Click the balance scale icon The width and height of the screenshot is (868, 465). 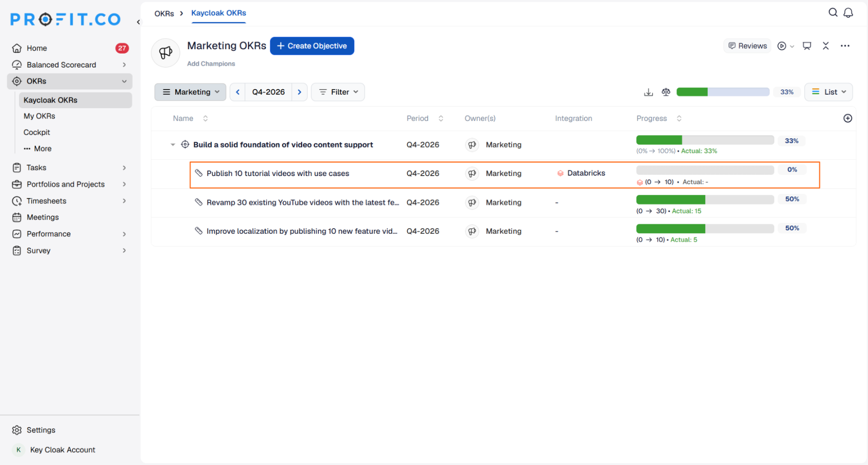(x=666, y=92)
